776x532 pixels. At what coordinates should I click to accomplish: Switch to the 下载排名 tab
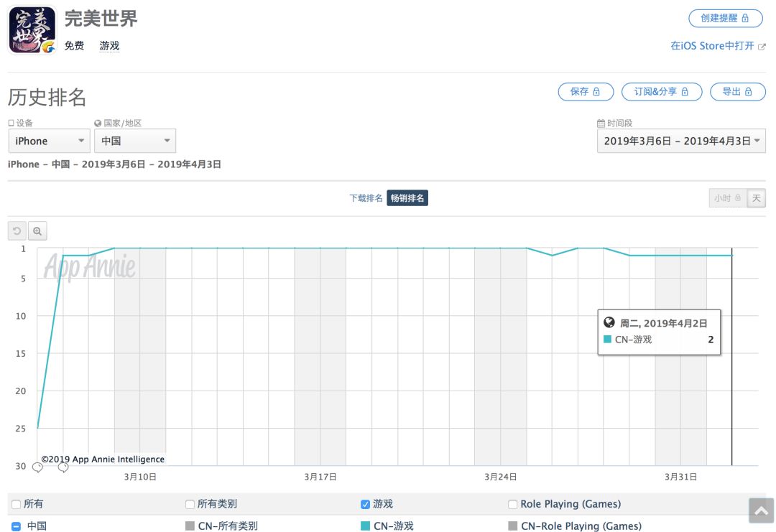[366, 198]
